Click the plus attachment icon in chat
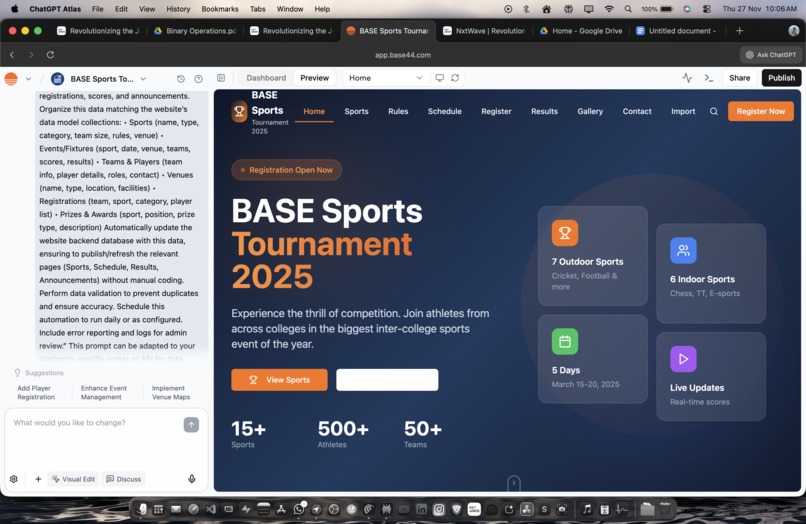 [x=38, y=479]
